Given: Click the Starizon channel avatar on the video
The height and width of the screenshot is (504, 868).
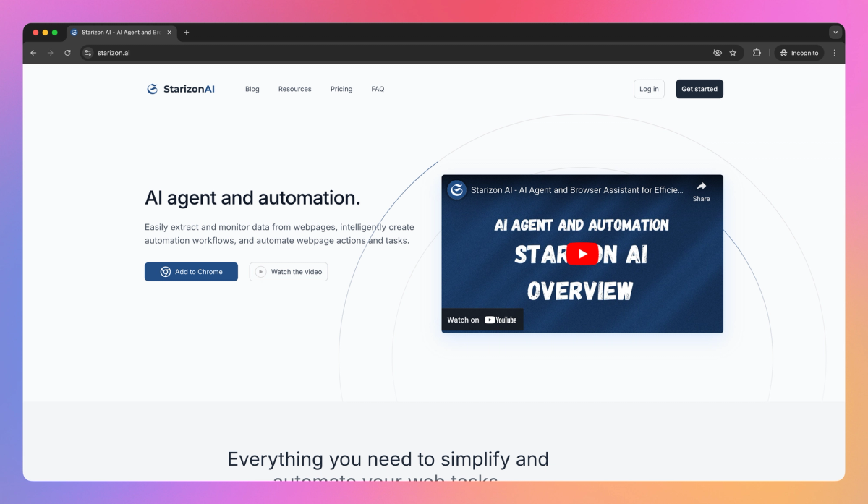Looking at the screenshot, I should point(456,190).
